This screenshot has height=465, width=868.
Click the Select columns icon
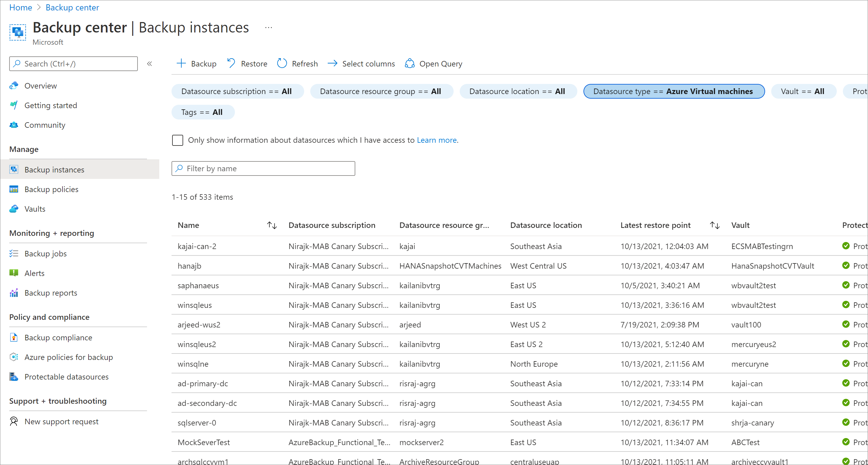click(332, 64)
